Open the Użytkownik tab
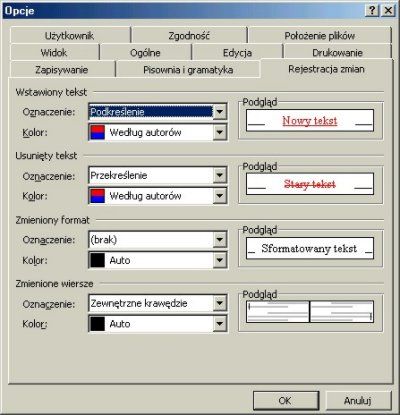This screenshot has width=400, height=415. click(70, 35)
